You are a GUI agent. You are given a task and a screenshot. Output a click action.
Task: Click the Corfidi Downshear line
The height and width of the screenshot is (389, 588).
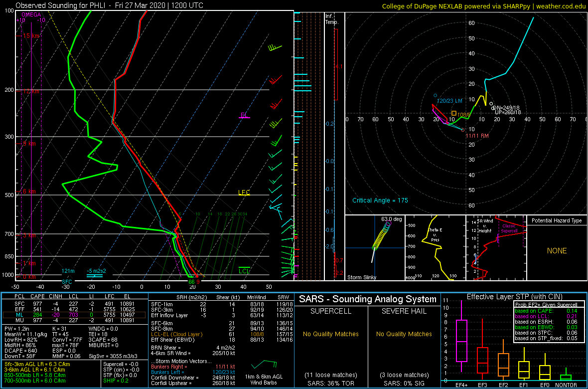(193, 378)
